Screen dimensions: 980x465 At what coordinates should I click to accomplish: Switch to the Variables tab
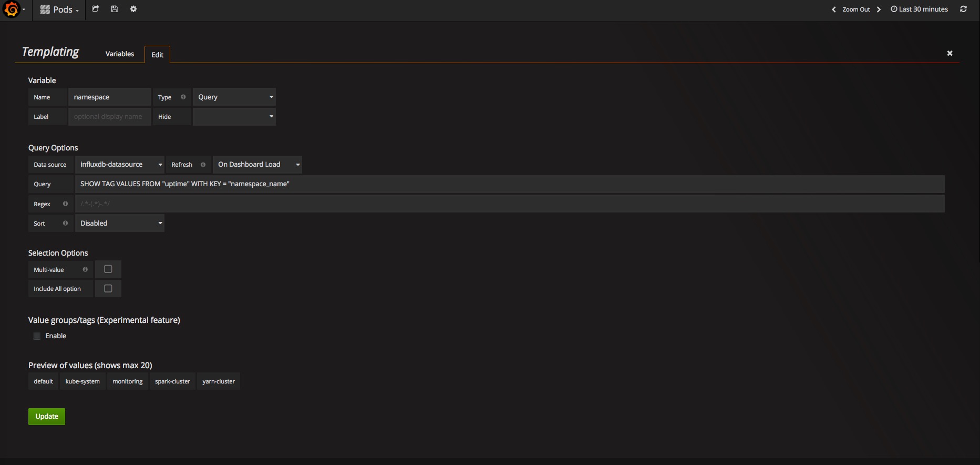point(119,54)
